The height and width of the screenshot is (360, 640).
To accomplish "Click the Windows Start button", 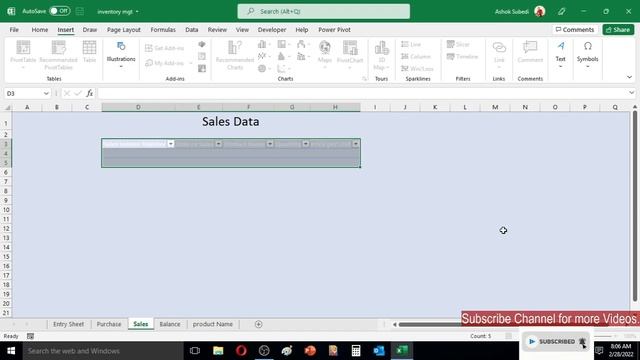I will (x=11, y=351).
